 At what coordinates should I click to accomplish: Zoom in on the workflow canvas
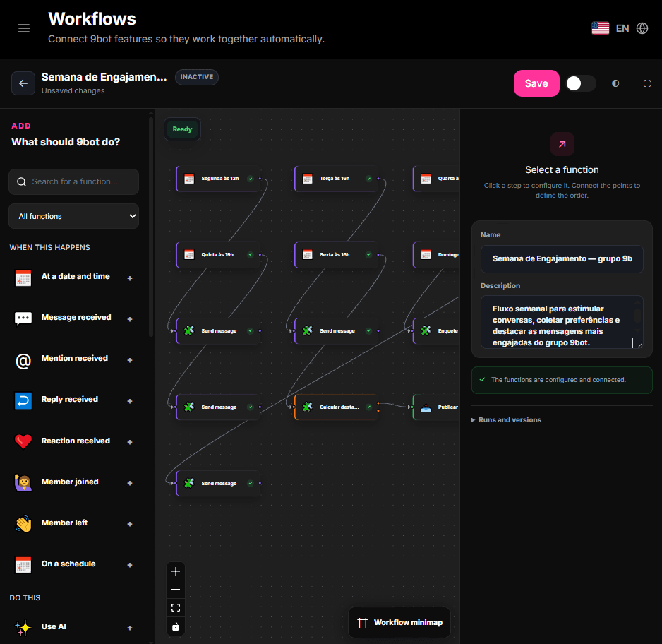pos(176,571)
